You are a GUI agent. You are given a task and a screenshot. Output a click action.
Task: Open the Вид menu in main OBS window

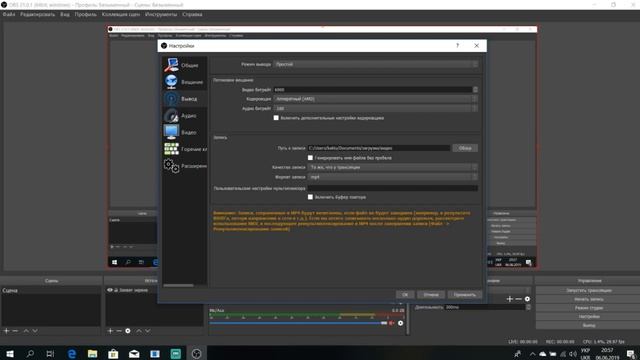[64, 14]
